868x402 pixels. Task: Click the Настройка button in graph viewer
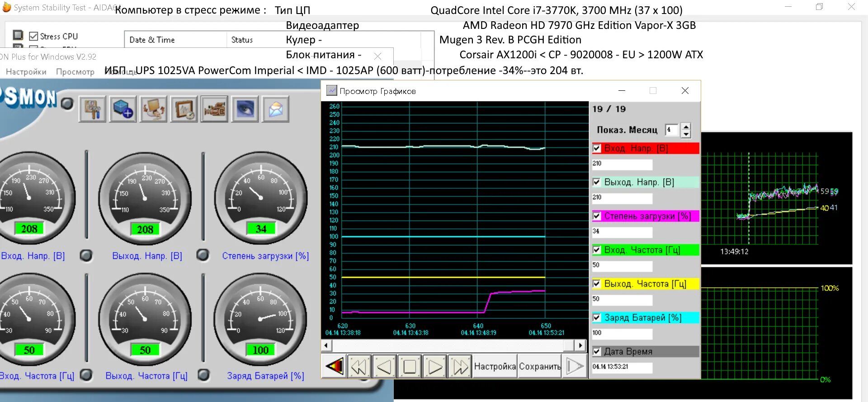pos(495,366)
